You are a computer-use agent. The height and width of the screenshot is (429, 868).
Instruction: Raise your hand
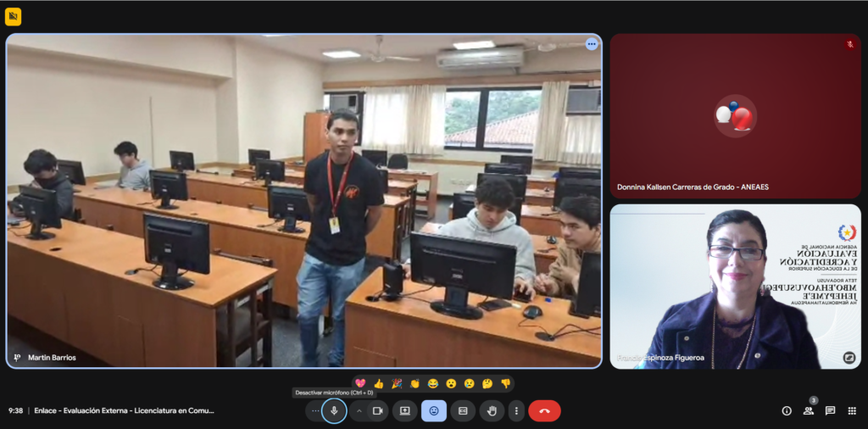[x=492, y=411]
